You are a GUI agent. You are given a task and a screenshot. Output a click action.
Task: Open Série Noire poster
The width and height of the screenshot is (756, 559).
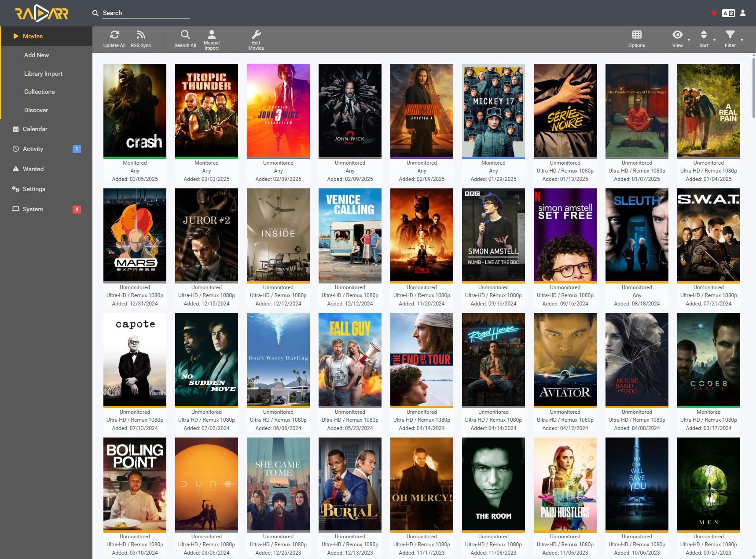pos(565,110)
